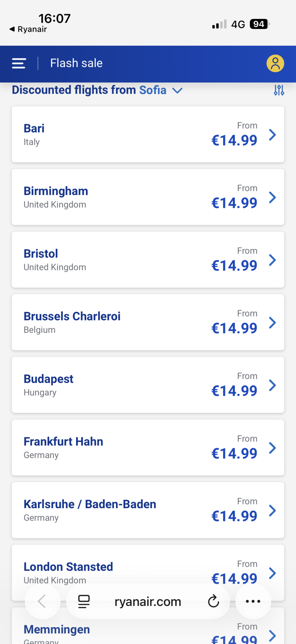Choose the Karlsruhe / Baden-Baden destination
The height and width of the screenshot is (644, 296).
pos(90,504)
